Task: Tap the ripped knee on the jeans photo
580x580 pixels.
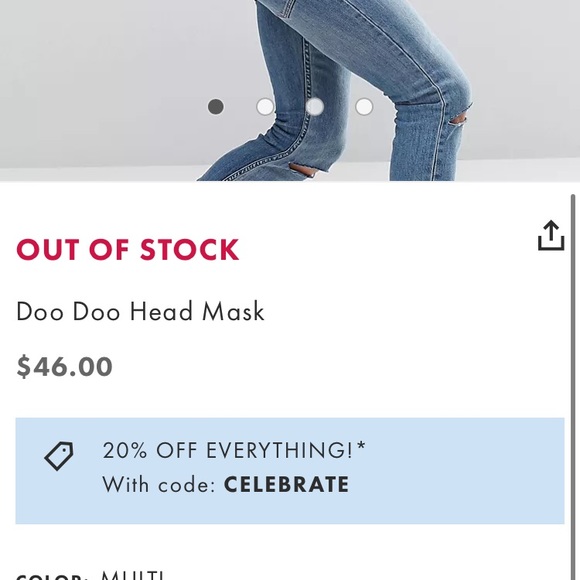Action: [458, 122]
